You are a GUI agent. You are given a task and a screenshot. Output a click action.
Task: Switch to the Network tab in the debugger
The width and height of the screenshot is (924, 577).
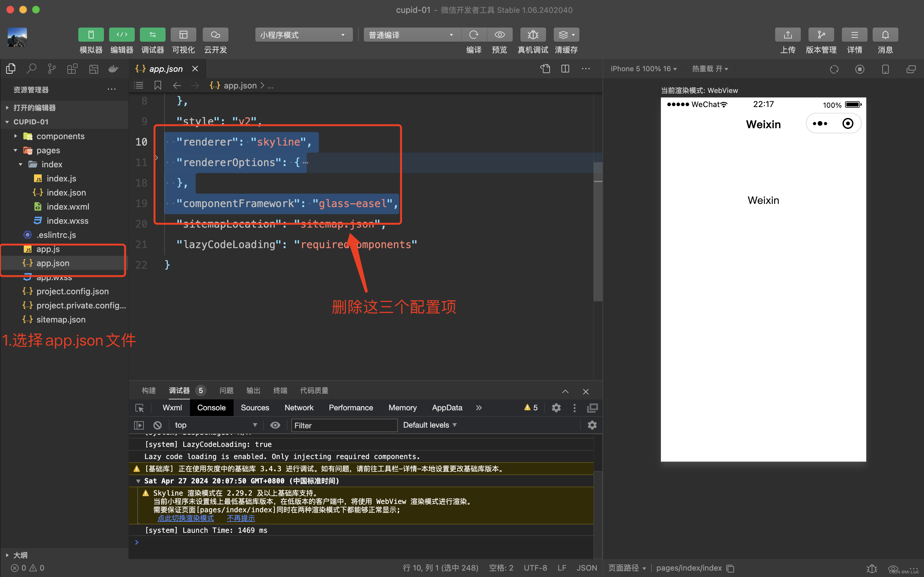tap(299, 407)
